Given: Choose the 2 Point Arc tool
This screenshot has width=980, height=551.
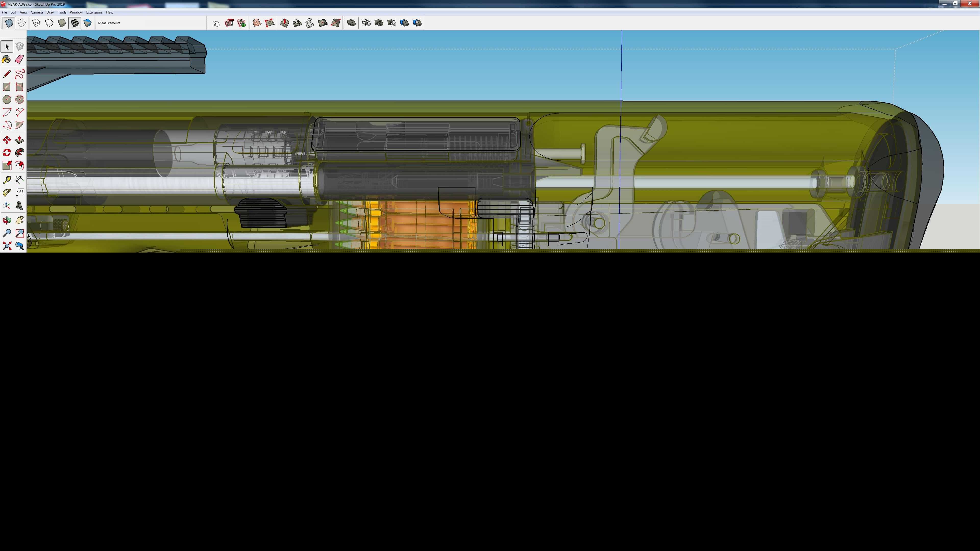Looking at the screenshot, I should tap(20, 112).
